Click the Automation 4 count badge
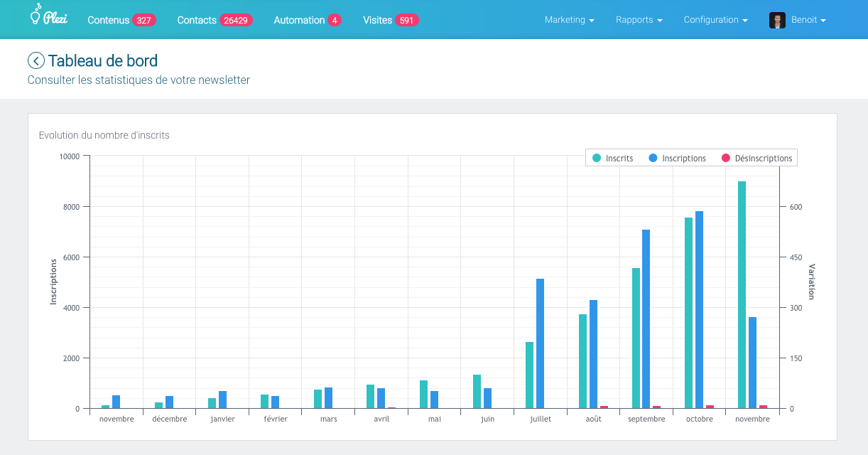 click(335, 21)
